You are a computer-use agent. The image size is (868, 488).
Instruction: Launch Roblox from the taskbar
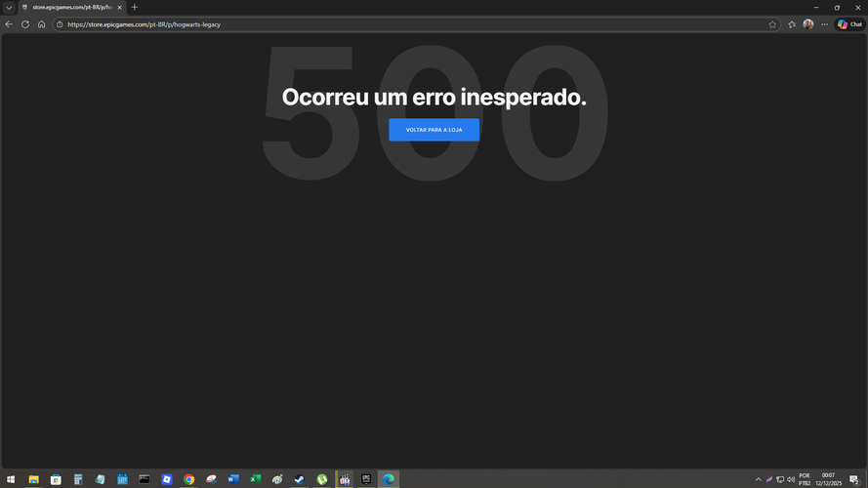tap(167, 479)
